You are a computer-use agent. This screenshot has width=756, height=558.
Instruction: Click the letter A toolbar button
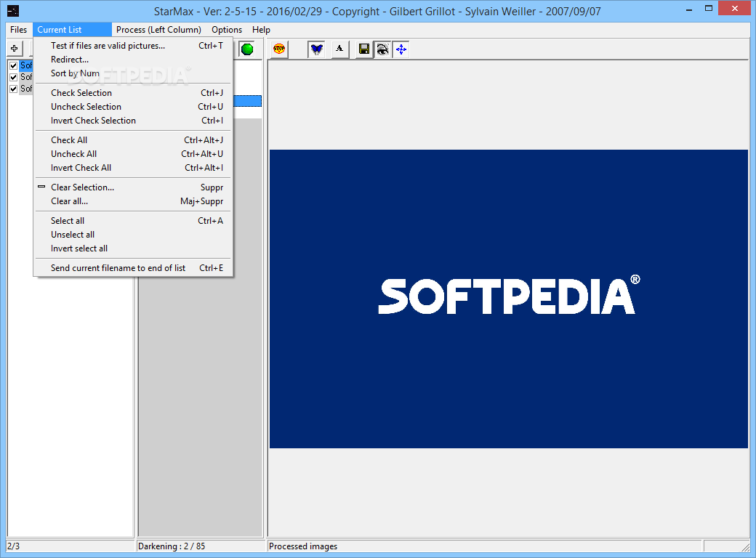(x=340, y=49)
